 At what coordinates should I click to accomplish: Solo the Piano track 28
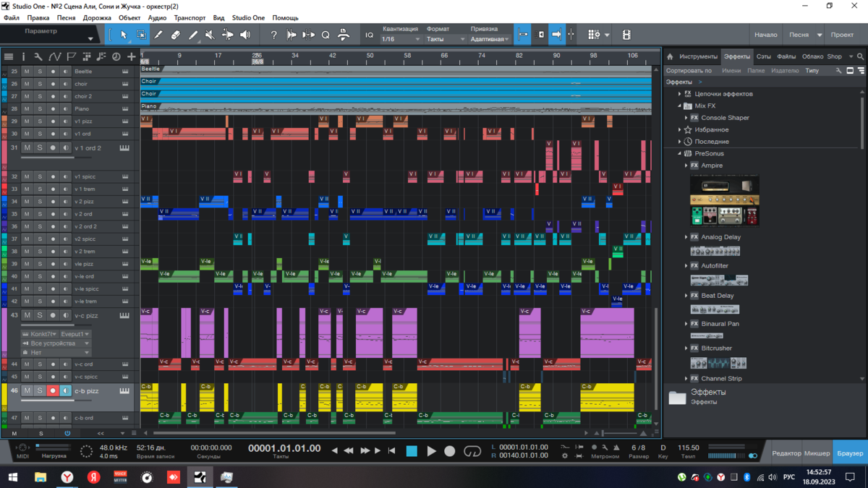(x=40, y=109)
